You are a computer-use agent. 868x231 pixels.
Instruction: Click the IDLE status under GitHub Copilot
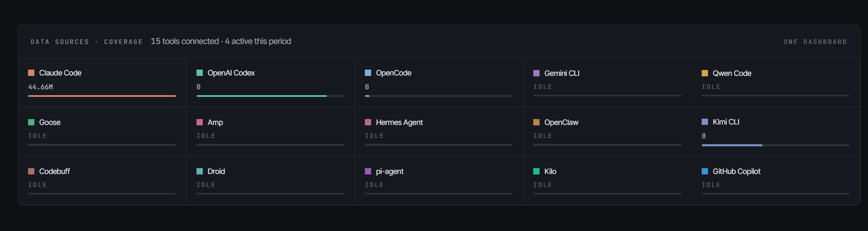tap(711, 185)
